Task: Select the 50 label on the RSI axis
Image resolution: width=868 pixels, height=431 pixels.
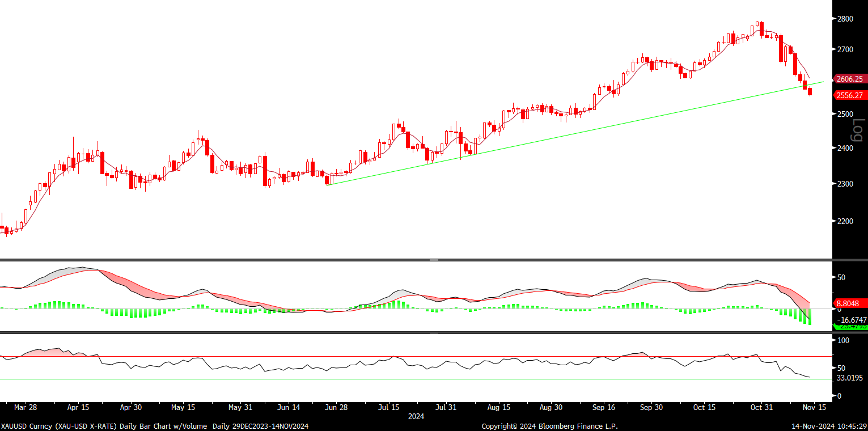Action: click(841, 368)
